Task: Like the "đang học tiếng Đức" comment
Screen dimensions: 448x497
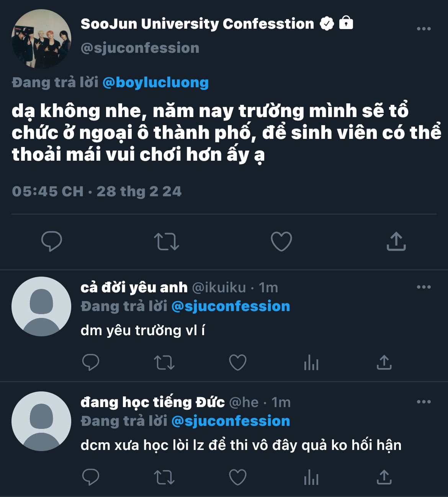Action: click(x=237, y=477)
